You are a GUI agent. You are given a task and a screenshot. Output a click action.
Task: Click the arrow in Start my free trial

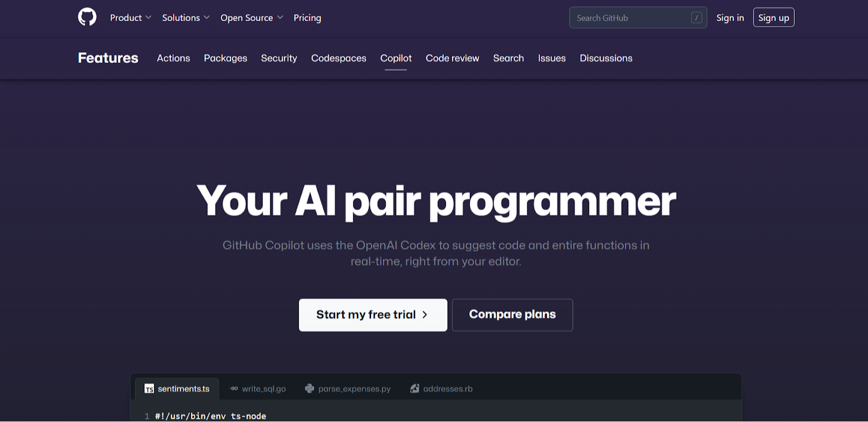[425, 315]
